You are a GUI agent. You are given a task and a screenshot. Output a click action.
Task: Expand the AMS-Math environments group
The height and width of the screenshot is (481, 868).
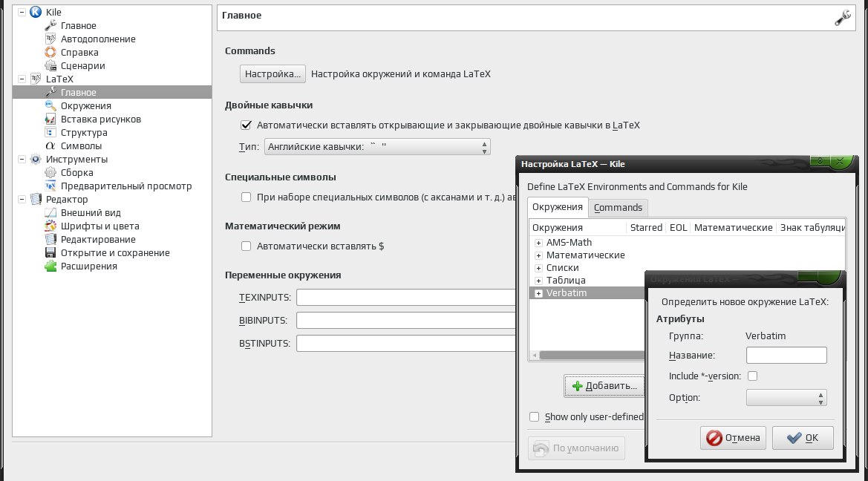point(538,243)
